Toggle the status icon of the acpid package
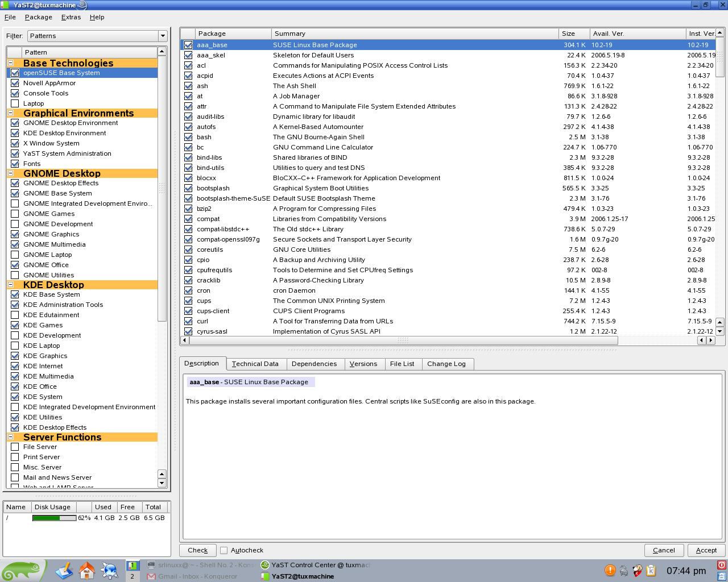This screenshot has width=728, height=582. [188, 76]
